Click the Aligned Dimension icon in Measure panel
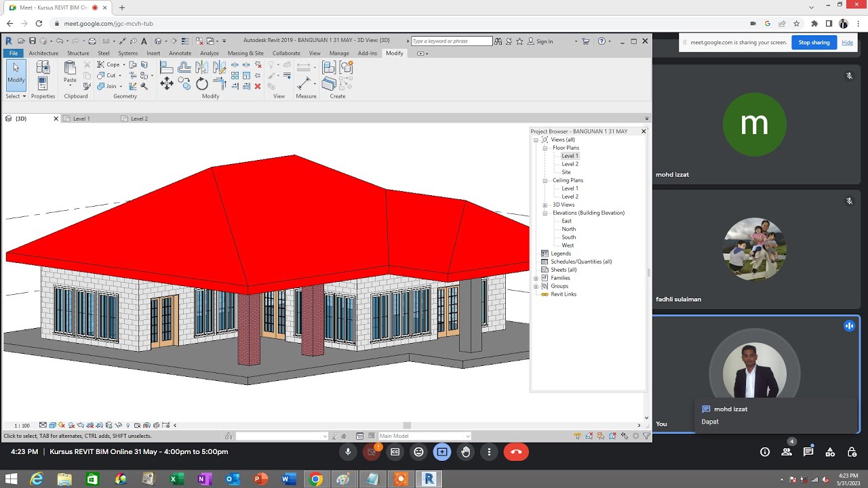Image resolution: width=868 pixels, height=488 pixels. coord(304,83)
